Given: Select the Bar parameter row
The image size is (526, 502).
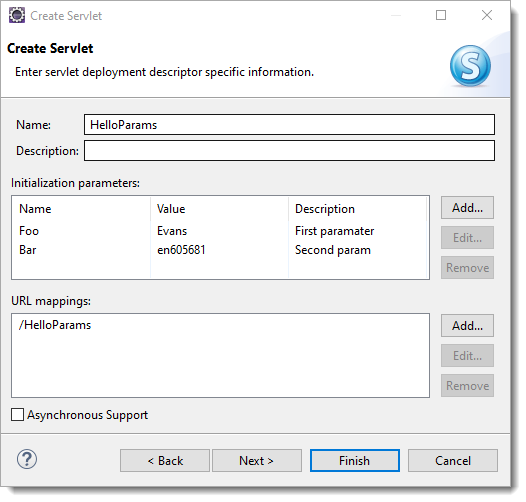Looking at the screenshot, I should (220, 250).
